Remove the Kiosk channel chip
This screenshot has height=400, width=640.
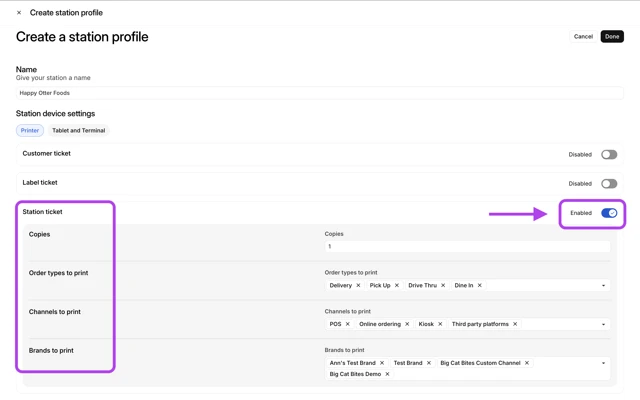click(440, 324)
